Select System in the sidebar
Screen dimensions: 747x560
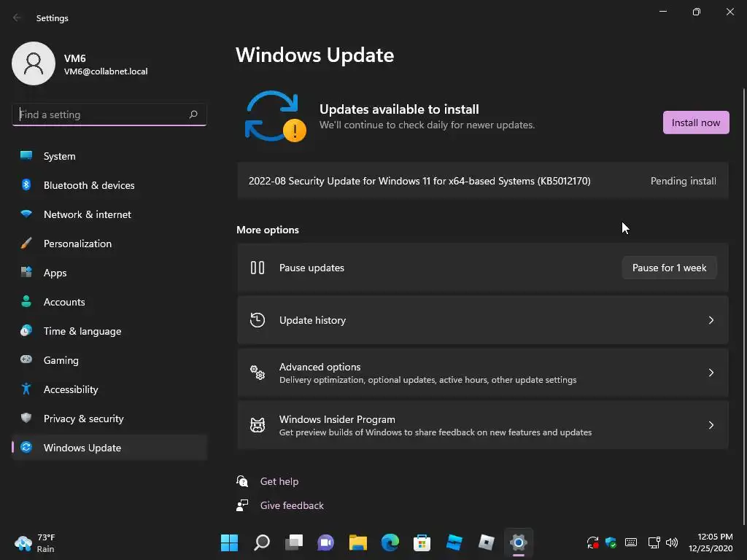[x=109, y=156]
